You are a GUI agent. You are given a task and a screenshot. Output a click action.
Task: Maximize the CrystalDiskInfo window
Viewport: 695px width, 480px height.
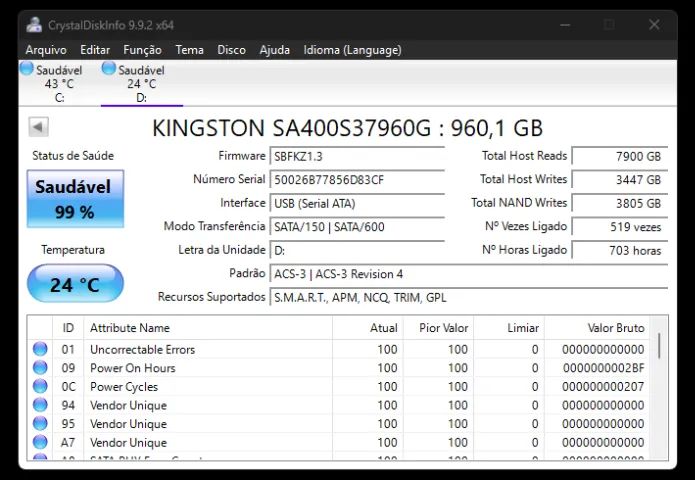(609, 25)
